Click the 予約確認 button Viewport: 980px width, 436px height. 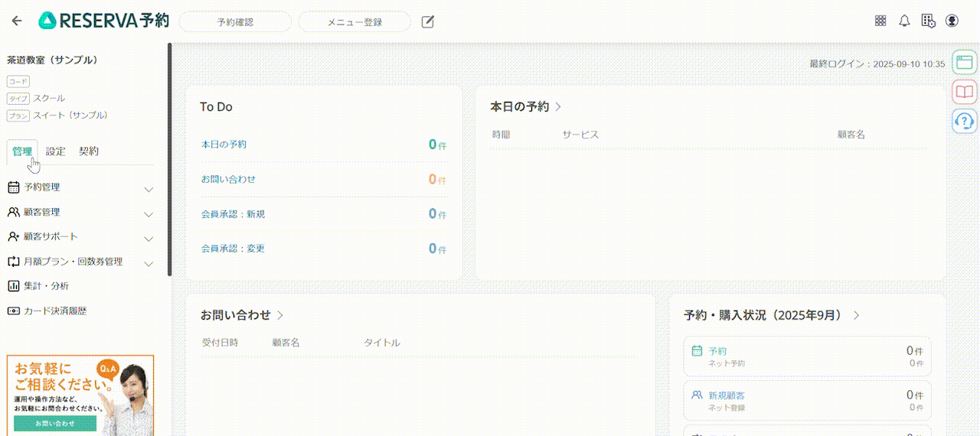[x=235, y=22]
